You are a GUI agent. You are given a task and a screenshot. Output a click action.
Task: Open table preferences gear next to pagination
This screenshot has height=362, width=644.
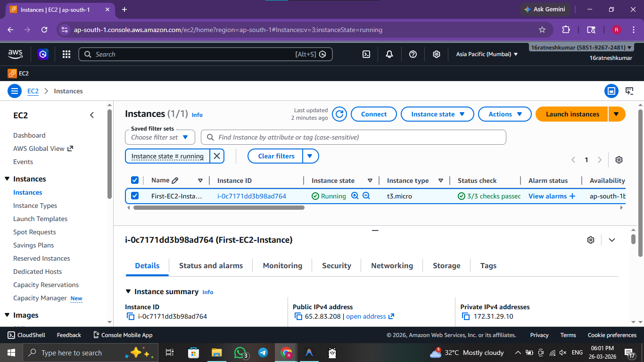pos(619,160)
